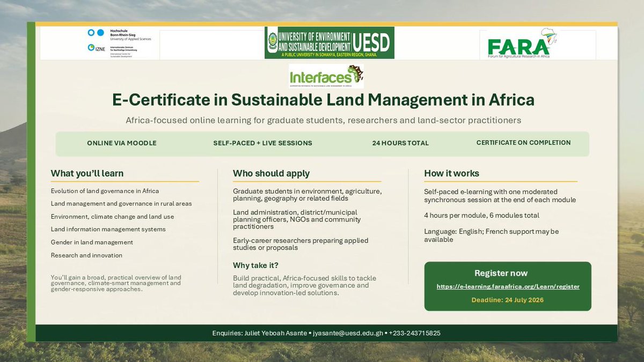Click the 'Self-paced e-learning with one moderated' paragraph
Image resolution: width=644 pixels, height=362 pixels.
click(x=500, y=195)
